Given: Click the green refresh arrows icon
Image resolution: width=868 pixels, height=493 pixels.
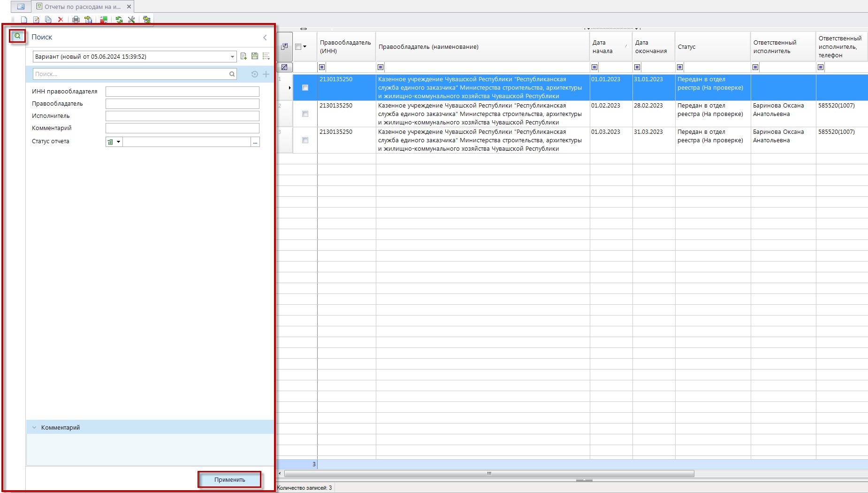Looking at the screenshot, I should (119, 20).
